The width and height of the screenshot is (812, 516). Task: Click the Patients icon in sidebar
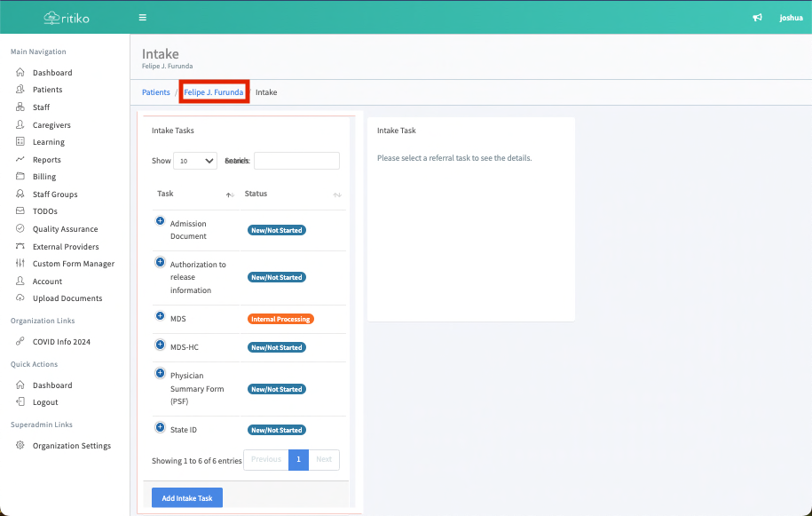(x=20, y=90)
